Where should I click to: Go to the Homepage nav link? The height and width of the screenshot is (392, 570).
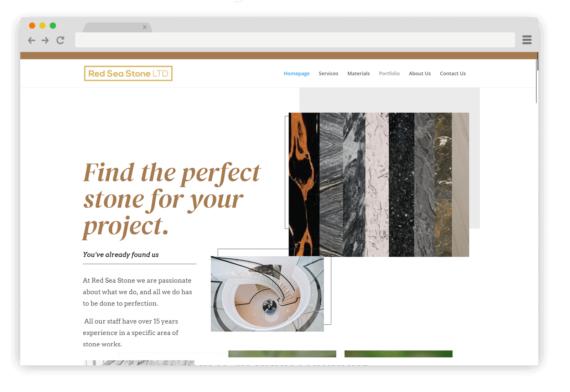[297, 73]
